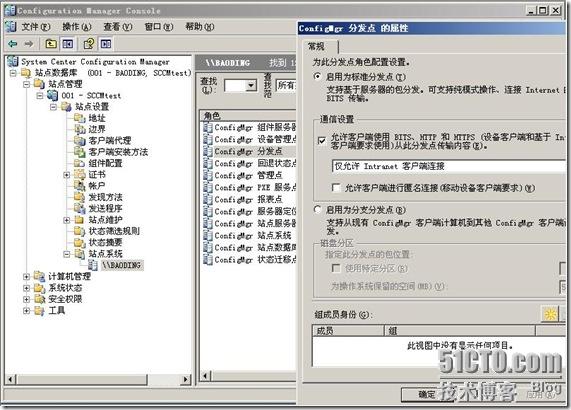This screenshot has height=410, width=571.
Task: Select the 站点数据库 node icon
Action: 25,73
